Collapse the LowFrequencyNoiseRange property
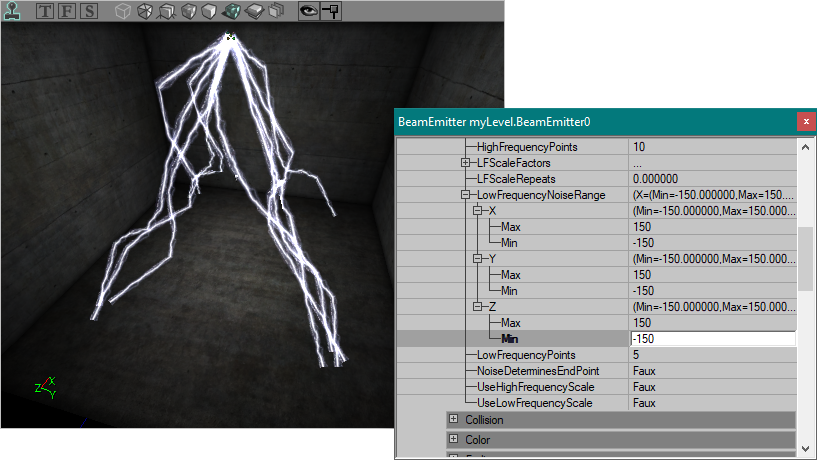817x460 pixels. coord(465,195)
